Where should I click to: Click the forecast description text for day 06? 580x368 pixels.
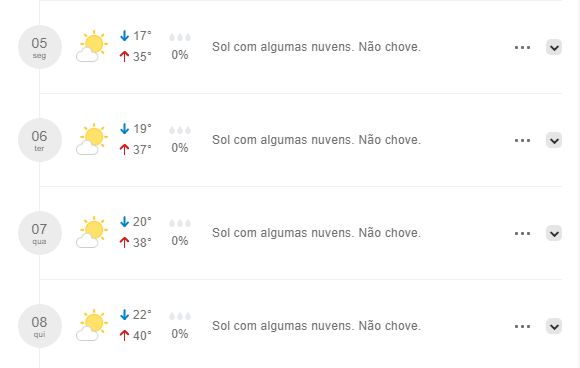(316, 140)
